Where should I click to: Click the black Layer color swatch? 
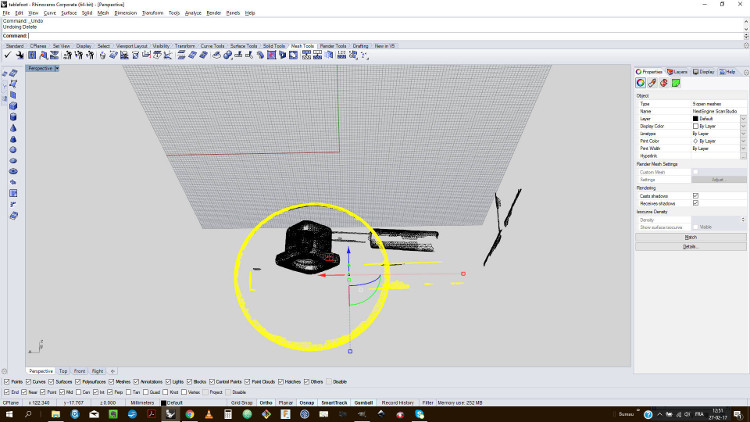[695, 119]
